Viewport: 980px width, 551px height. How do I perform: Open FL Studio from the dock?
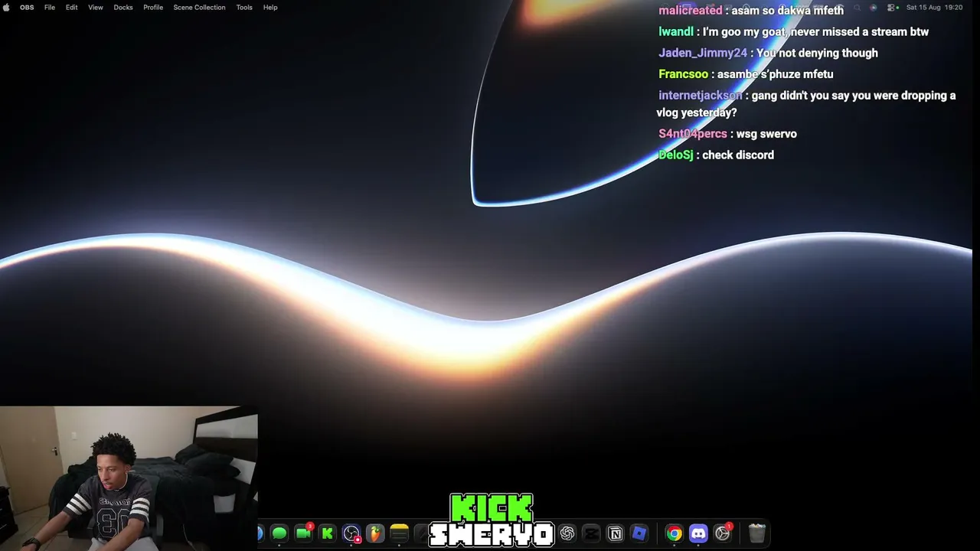click(375, 533)
